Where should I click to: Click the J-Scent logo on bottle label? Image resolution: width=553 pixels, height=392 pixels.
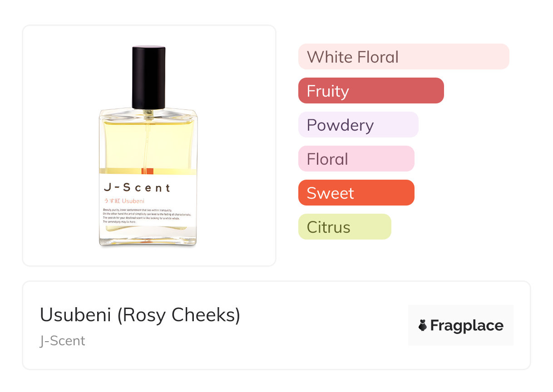tap(137, 187)
